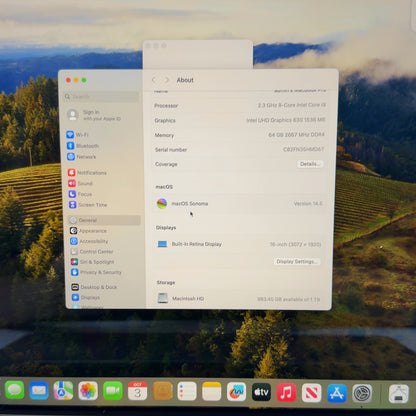Click the 64 GB memory value
This screenshot has height=416, width=416.
point(296,135)
